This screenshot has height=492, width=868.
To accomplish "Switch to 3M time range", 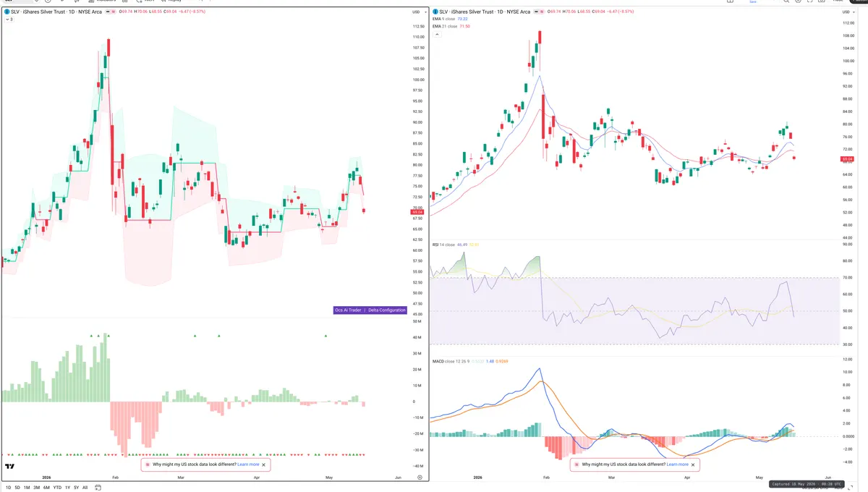I will point(36,488).
